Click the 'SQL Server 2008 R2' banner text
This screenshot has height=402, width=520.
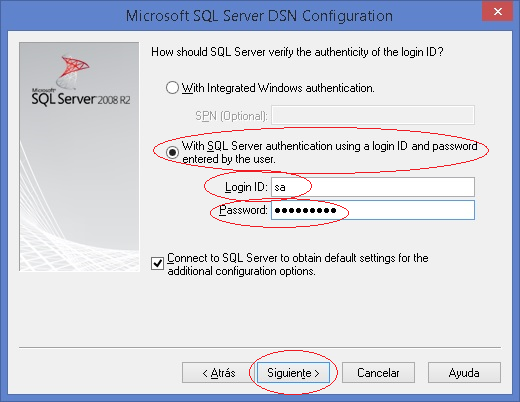tap(81, 99)
